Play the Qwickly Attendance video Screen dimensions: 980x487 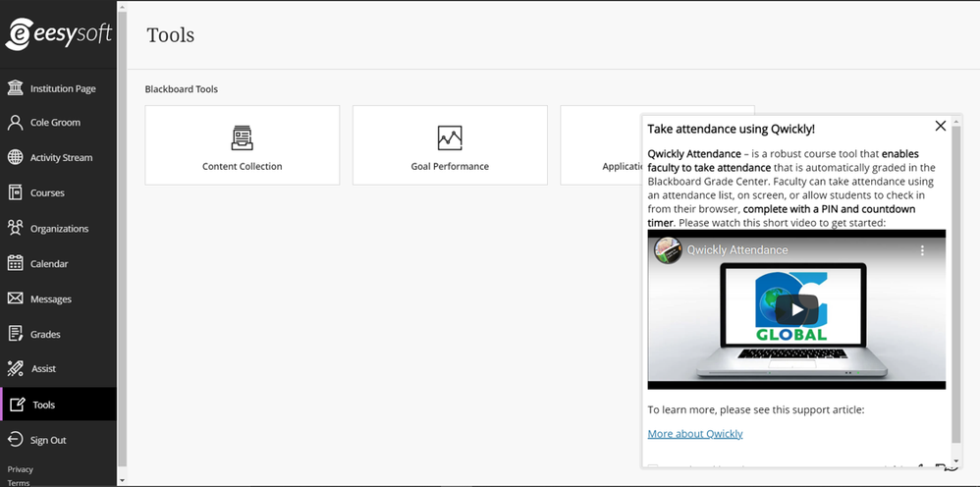pyautogui.click(x=797, y=309)
